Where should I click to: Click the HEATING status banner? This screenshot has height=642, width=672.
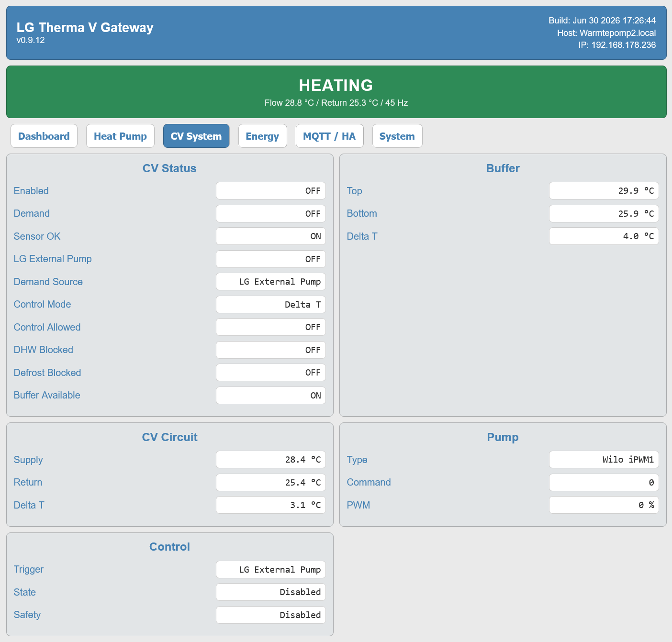[x=336, y=92]
